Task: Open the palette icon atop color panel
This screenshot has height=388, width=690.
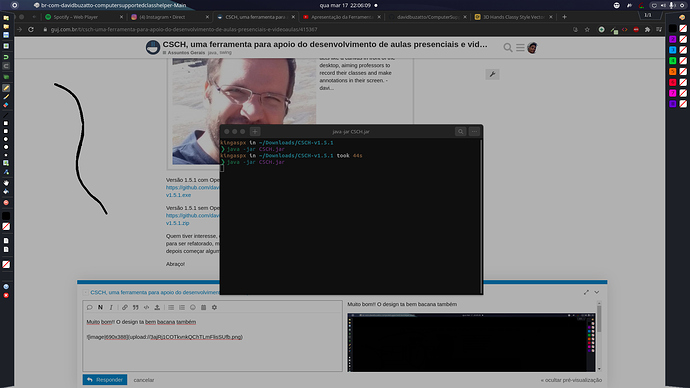Action: (x=682, y=18)
